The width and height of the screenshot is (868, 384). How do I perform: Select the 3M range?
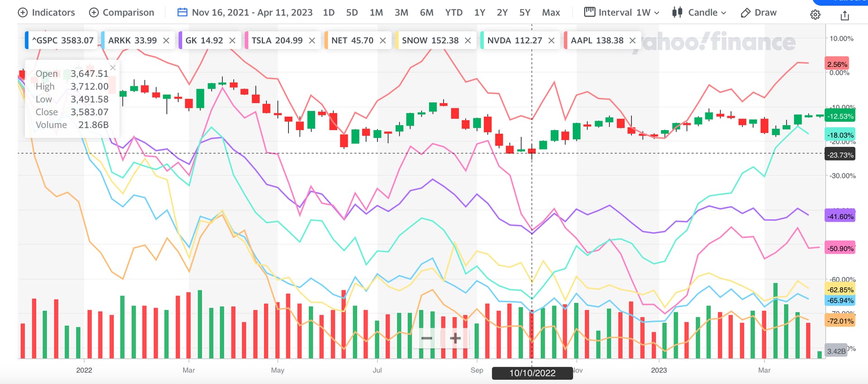click(x=401, y=13)
